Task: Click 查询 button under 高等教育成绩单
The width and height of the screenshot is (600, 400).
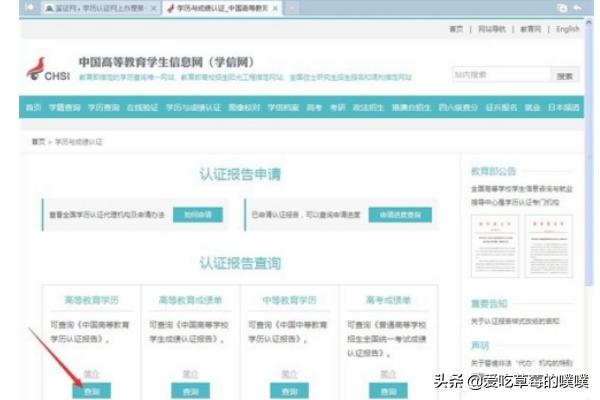Action: point(191,392)
